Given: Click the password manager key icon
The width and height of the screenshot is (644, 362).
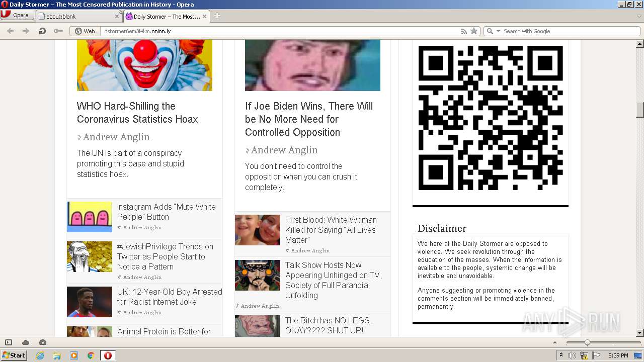Looking at the screenshot, I should [58, 31].
